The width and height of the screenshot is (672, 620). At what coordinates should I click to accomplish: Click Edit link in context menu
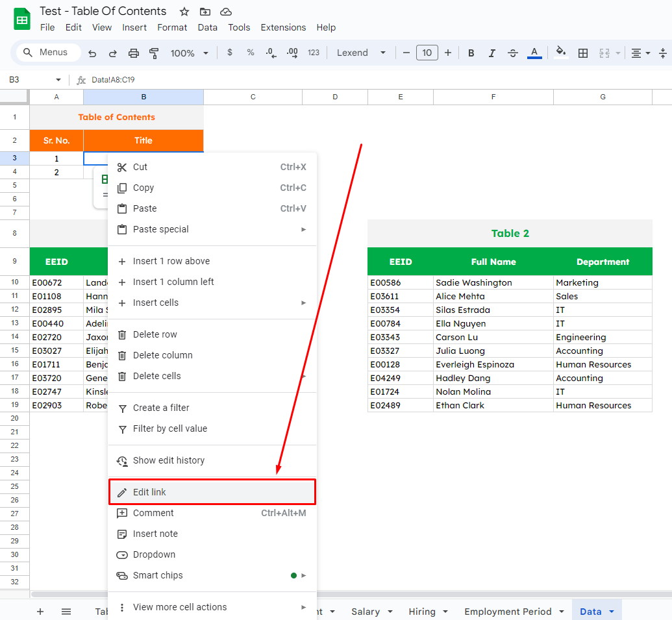click(212, 492)
